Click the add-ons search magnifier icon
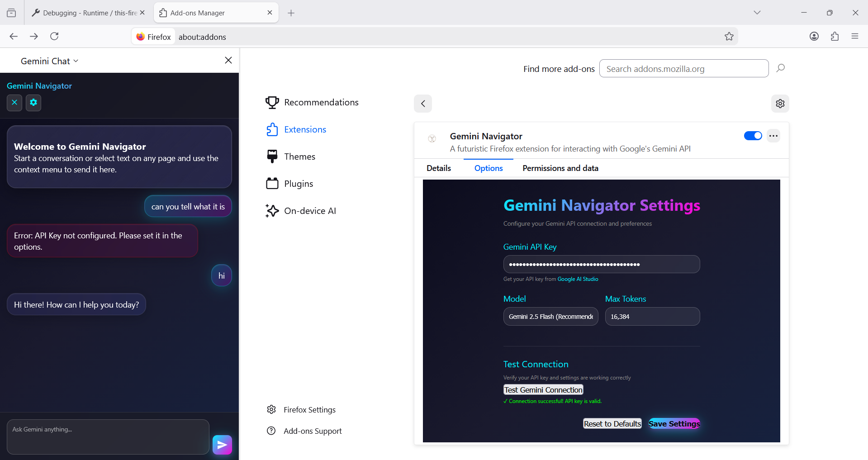Screen dimensions: 868x460 (x=781, y=68)
